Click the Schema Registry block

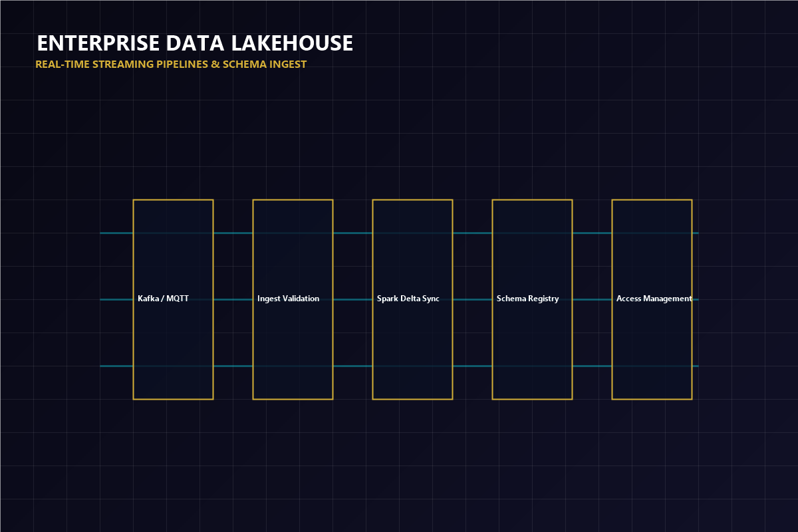tap(532, 299)
